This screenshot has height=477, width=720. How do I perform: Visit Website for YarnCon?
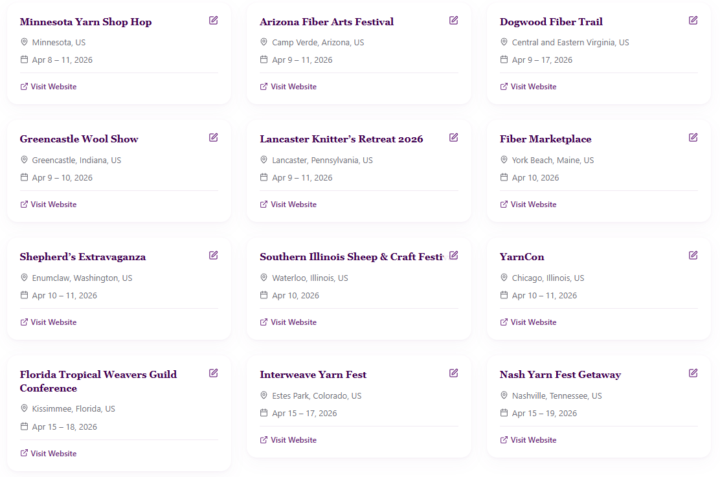pos(528,322)
